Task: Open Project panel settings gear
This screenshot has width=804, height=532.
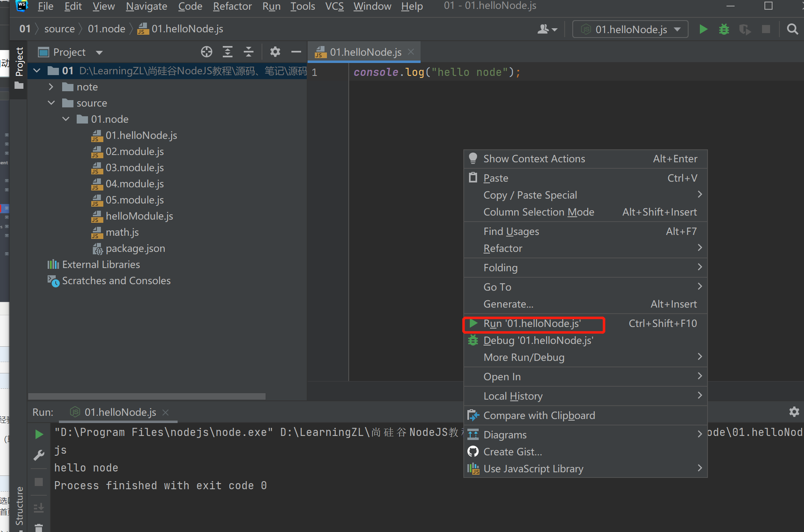Action: pyautogui.click(x=275, y=52)
